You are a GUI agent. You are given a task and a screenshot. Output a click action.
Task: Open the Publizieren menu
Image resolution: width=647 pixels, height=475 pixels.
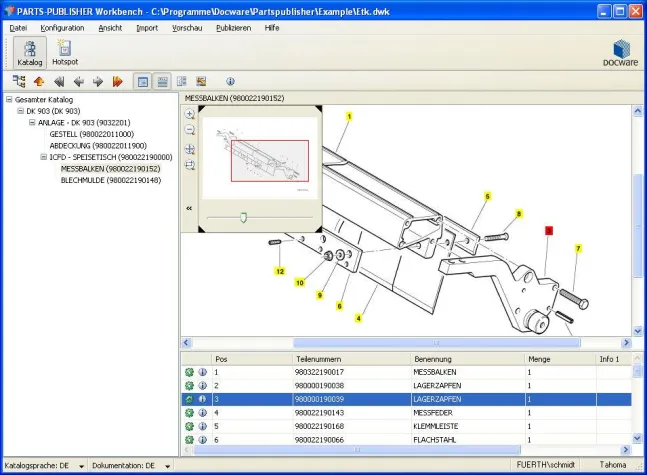click(x=233, y=27)
